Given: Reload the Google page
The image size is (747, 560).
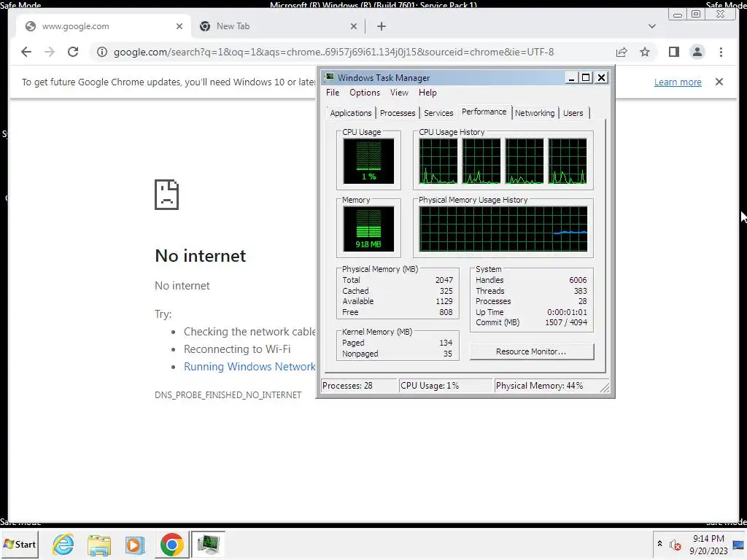Looking at the screenshot, I should click(x=73, y=52).
